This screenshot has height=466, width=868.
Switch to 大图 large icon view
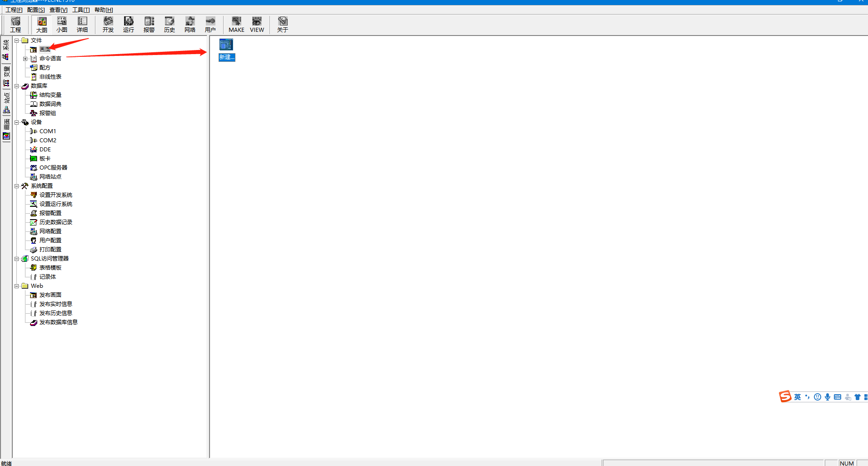pyautogui.click(x=42, y=24)
